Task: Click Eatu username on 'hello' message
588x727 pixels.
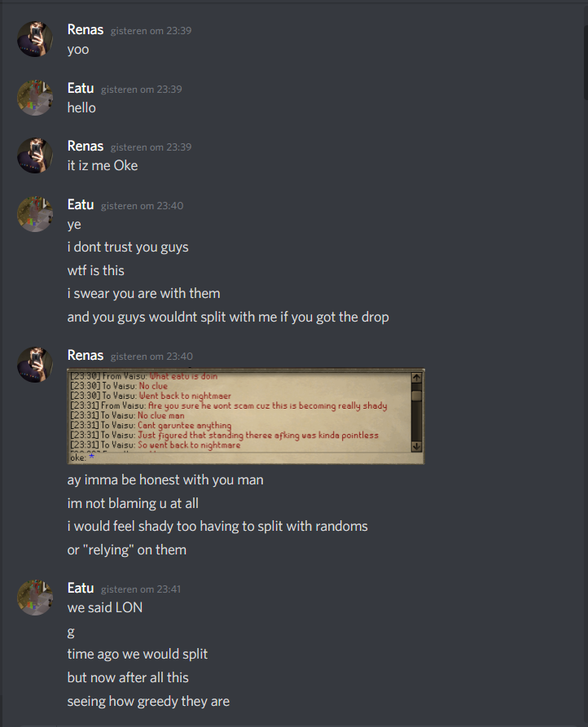Action: pos(81,88)
